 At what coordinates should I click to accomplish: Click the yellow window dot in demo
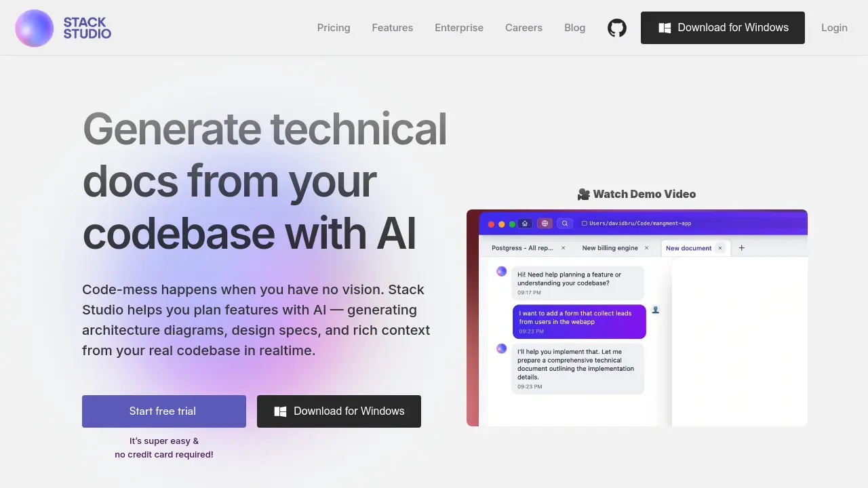(x=502, y=224)
